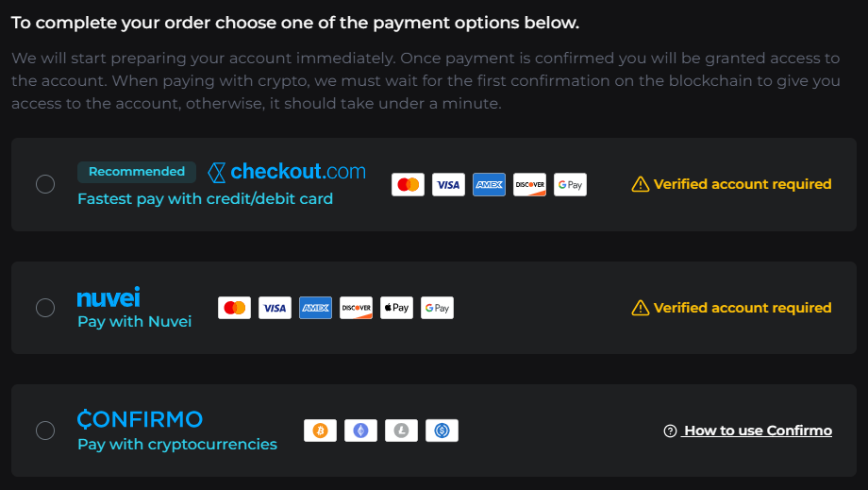Click the USDC coin icon
The image size is (868, 490).
(x=442, y=431)
